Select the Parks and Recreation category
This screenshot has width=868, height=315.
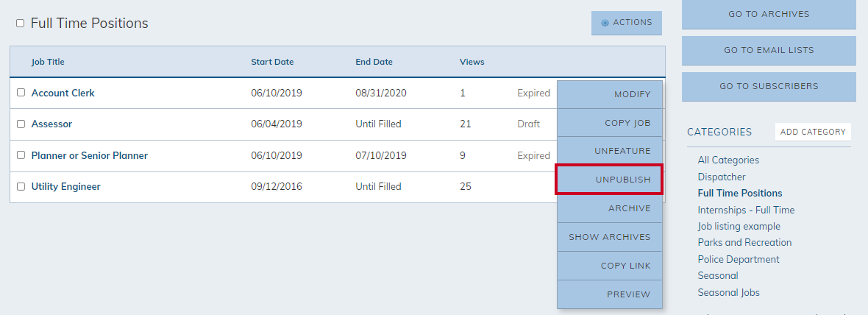744,242
